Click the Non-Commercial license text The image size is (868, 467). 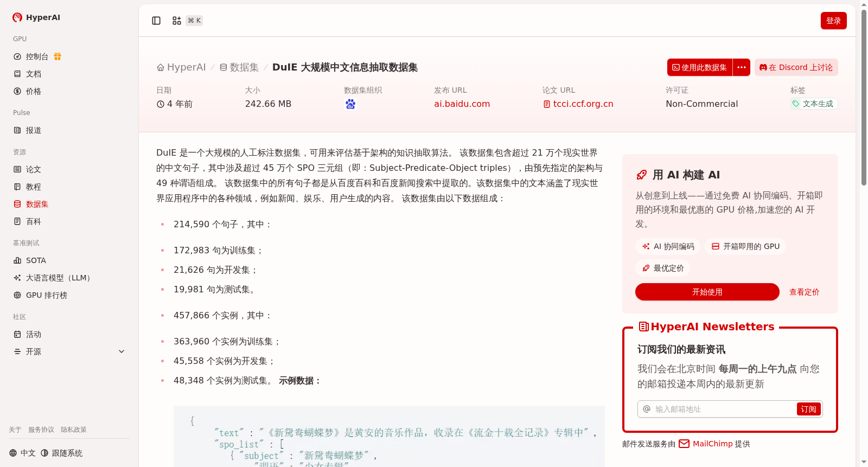coord(701,104)
